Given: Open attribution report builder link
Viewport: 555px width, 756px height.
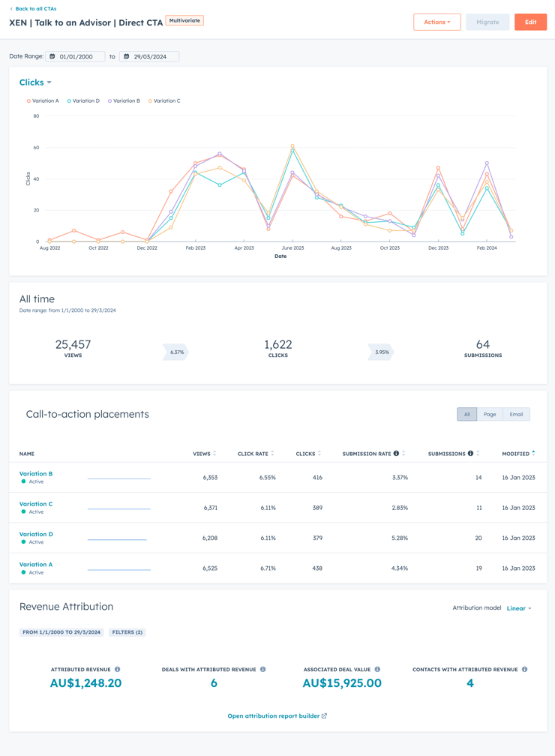Looking at the screenshot, I should pyautogui.click(x=277, y=716).
